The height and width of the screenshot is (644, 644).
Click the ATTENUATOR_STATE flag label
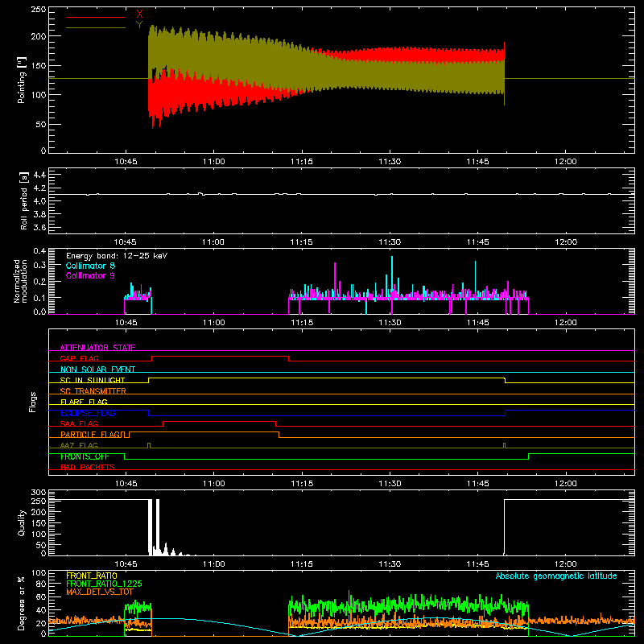point(97,348)
